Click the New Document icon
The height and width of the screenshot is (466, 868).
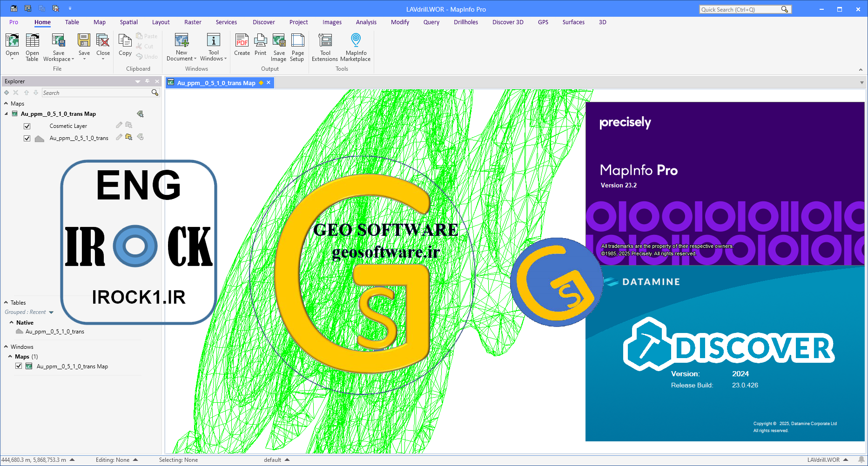[182, 41]
